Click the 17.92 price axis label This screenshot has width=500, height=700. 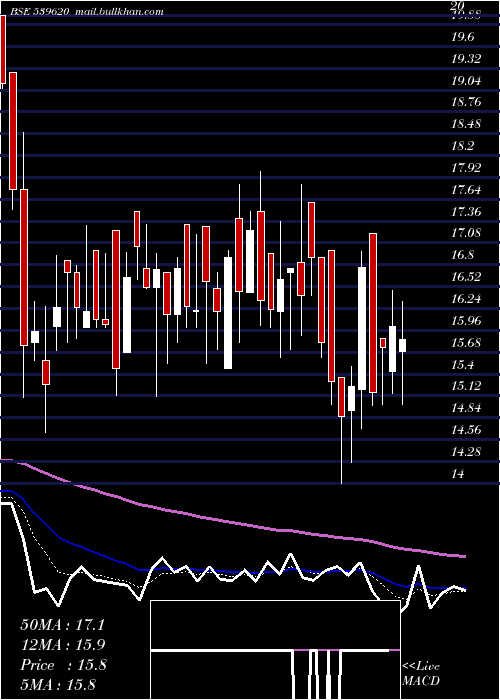pos(466,168)
